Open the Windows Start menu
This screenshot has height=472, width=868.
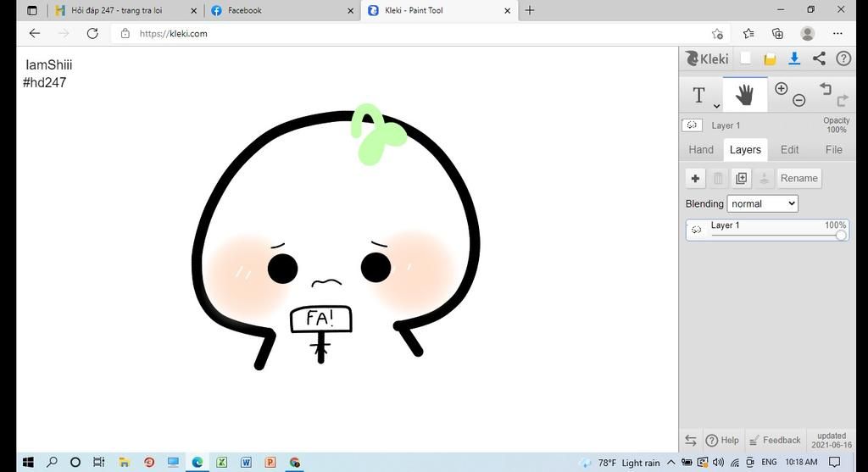(x=28, y=462)
